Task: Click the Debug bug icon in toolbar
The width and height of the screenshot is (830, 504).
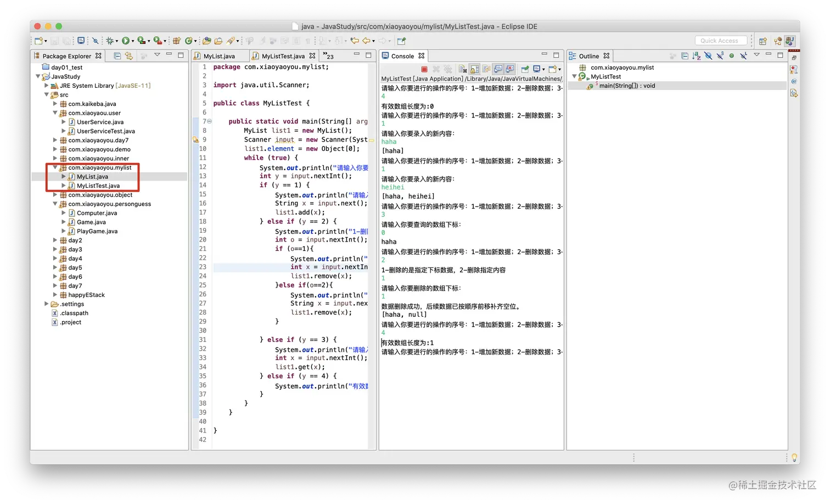Action: click(x=110, y=41)
